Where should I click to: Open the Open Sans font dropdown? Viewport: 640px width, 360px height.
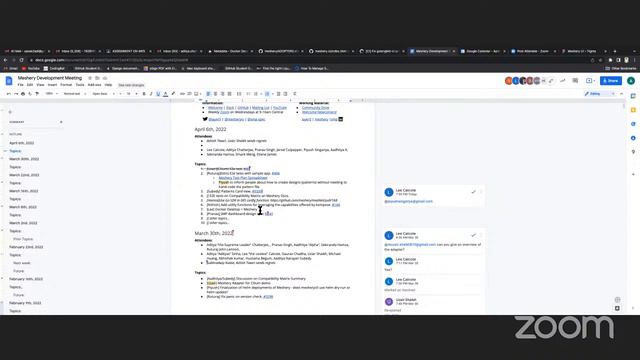[102, 94]
